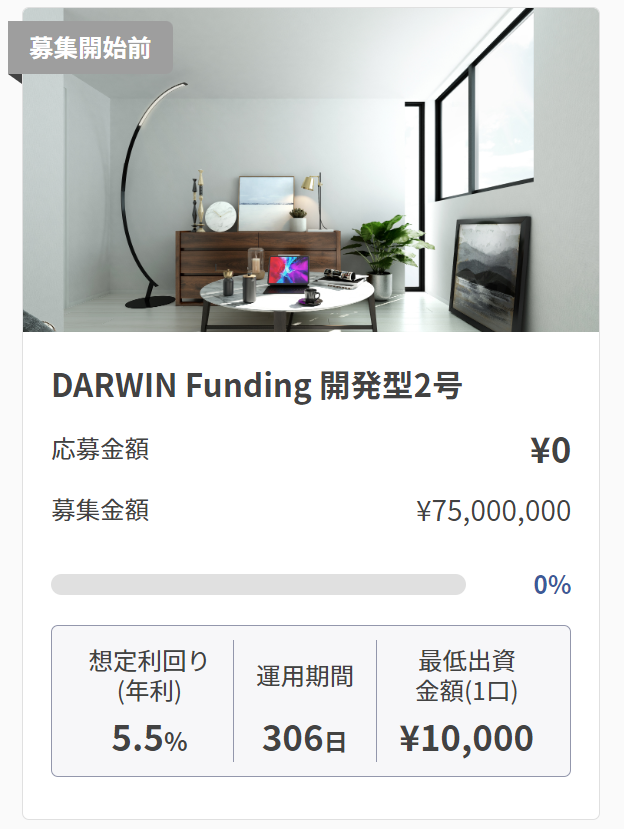Click the 募集金額 label
Image resolution: width=624 pixels, height=829 pixels.
tap(100, 510)
